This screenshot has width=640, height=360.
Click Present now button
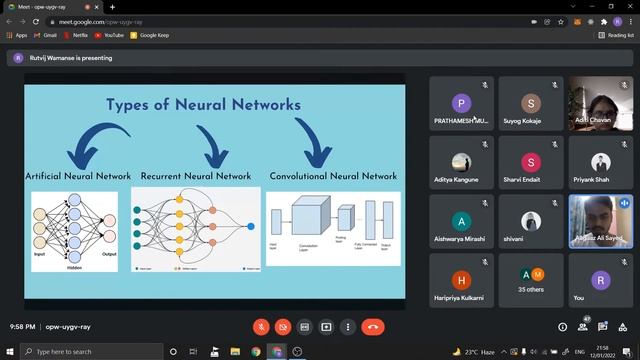(x=326, y=327)
